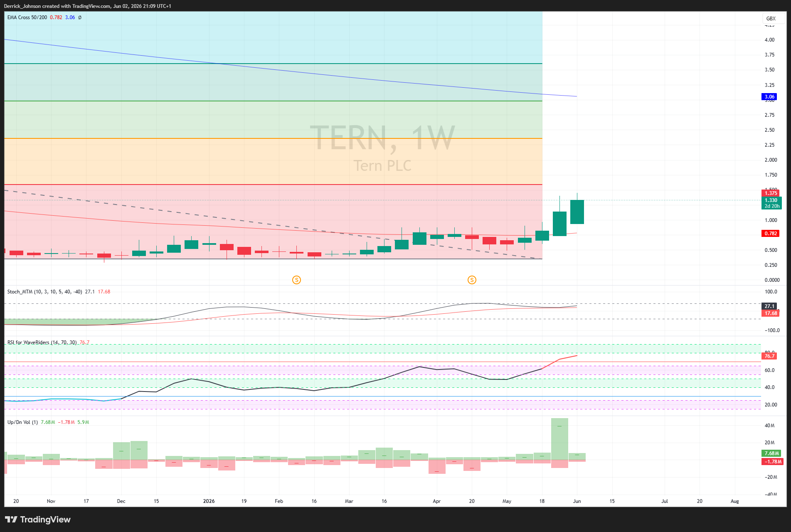Click the 4.00 price axis label
The height and width of the screenshot is (532, 791).
click(x=770, y=40)
